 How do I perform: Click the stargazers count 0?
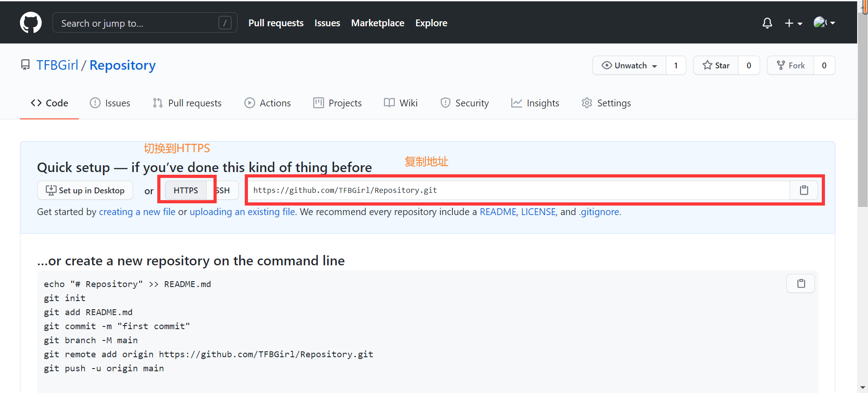[x=749, y=65]
